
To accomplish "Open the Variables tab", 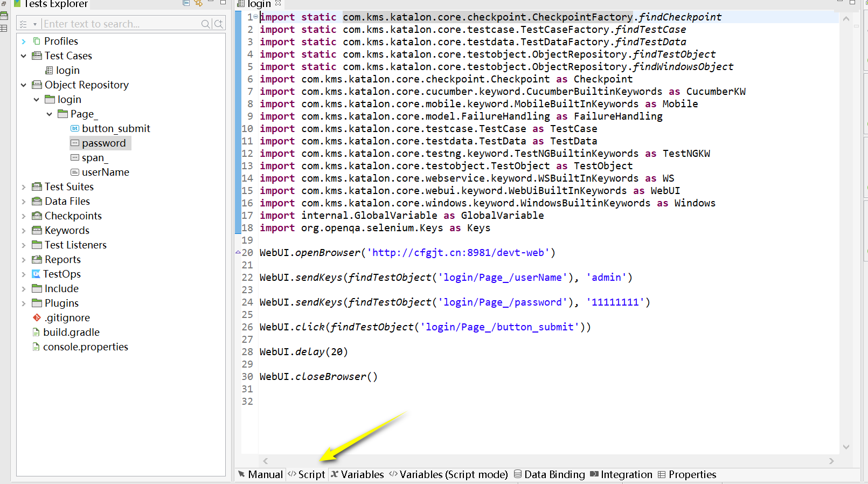I will [x=357, y=474].
